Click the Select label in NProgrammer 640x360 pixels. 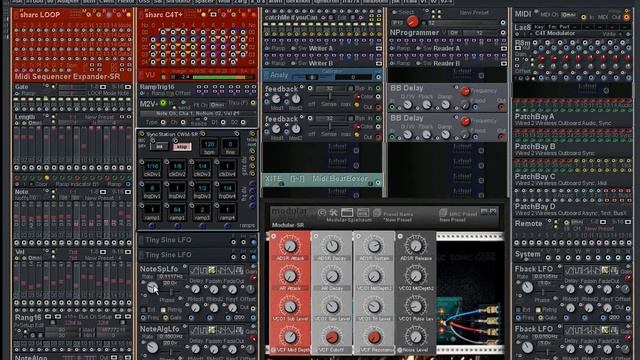(406, 12)
